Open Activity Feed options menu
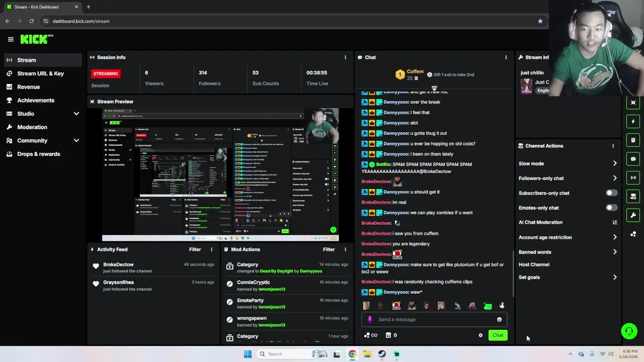 pos(211,249)
